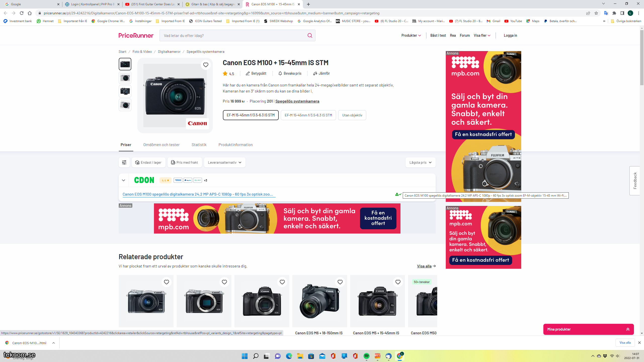Open taskbar search magnifier

coord(256,356)
